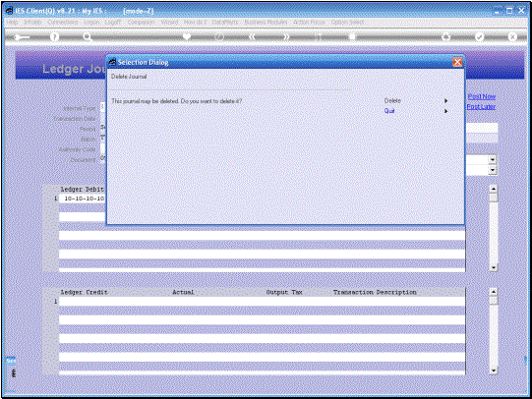
Task: Click the debit grid scrollbar down arrow
Action: click(494, 267)
